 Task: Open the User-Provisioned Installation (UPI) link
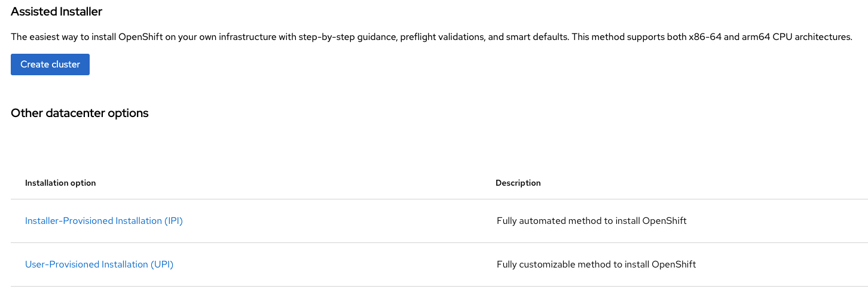coord(99,265)
